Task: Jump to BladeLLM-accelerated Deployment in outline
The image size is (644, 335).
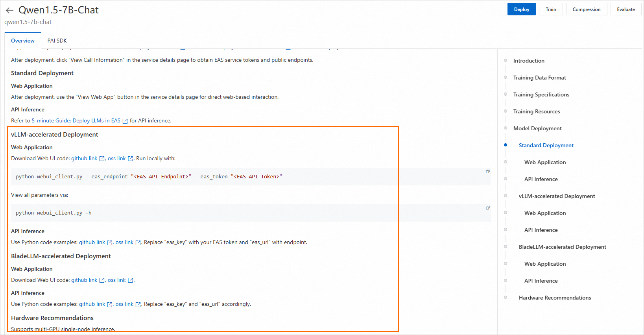Action: (x=562, y=247)
